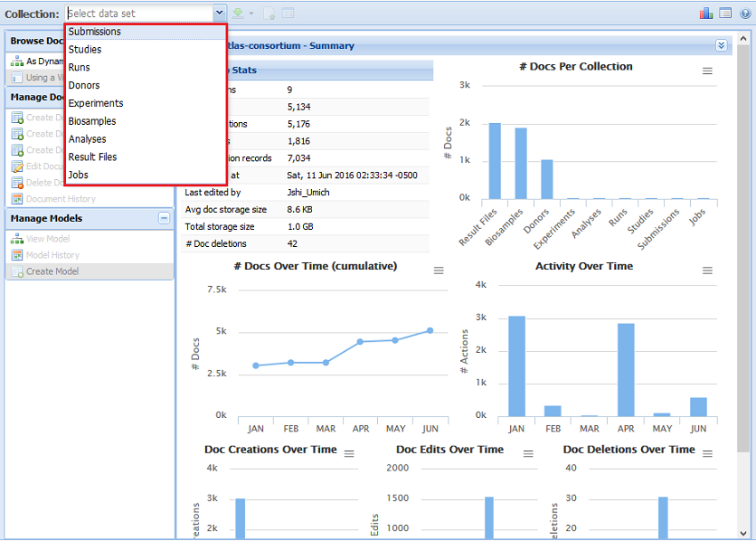Viewport: 756px width, 541px height.
Task: Click the Create Model icon
Action: coord(17,271)
